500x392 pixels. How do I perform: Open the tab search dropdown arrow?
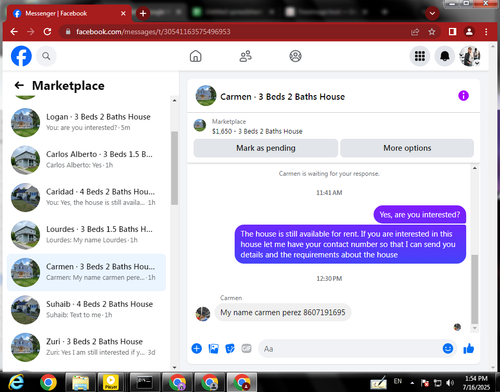[432, 13]
